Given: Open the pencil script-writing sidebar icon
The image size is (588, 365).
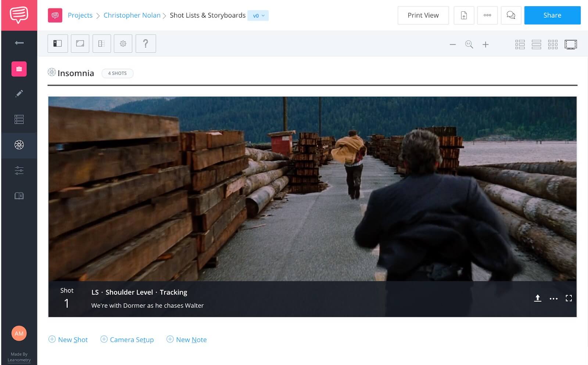Looking at the screenshot, I should click(x=19, y=94).
